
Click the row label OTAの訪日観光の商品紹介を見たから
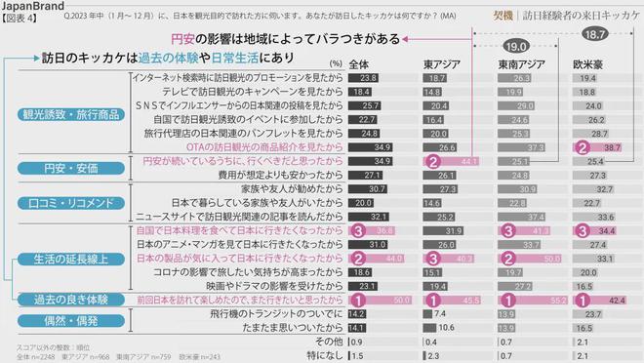click(x=264, y=147)
